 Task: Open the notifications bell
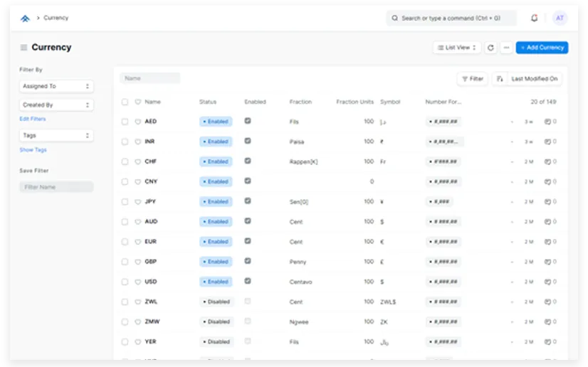pyautogui.click(x=535, y=18)
